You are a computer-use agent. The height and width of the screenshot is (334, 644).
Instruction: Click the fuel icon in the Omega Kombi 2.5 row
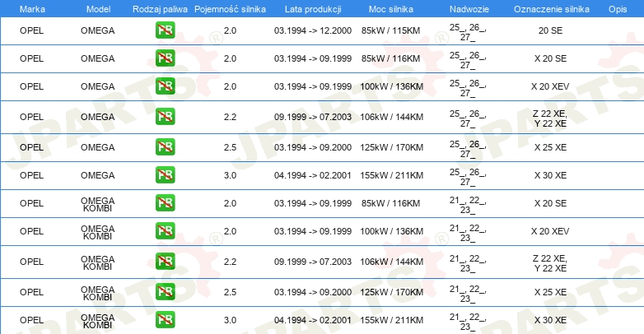(x=165, y=292)
